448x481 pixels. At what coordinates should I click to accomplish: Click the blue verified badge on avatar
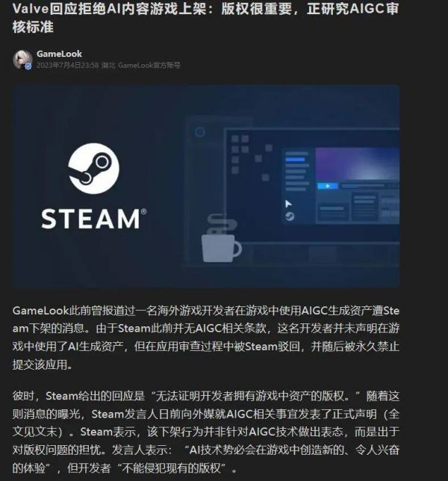[28, 66]
